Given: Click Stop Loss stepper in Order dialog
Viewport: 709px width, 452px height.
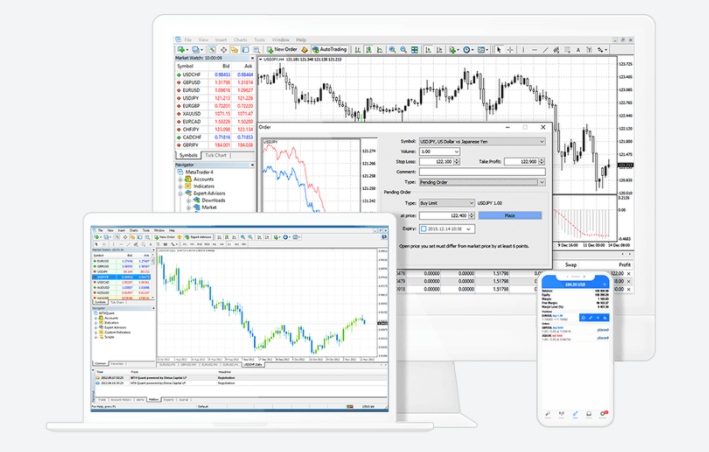Looking at the screenshot, I should [457, 161].
